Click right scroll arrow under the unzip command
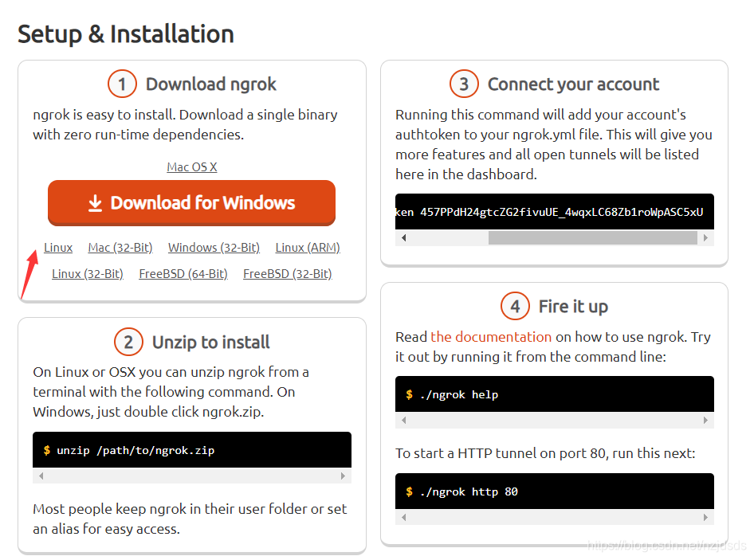Image resolution: width=754 pixels, height=560 pixels. 343,476
